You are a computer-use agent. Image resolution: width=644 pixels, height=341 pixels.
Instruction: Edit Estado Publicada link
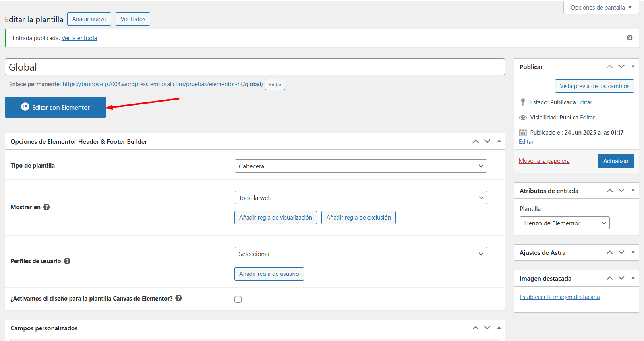[584, 102]
